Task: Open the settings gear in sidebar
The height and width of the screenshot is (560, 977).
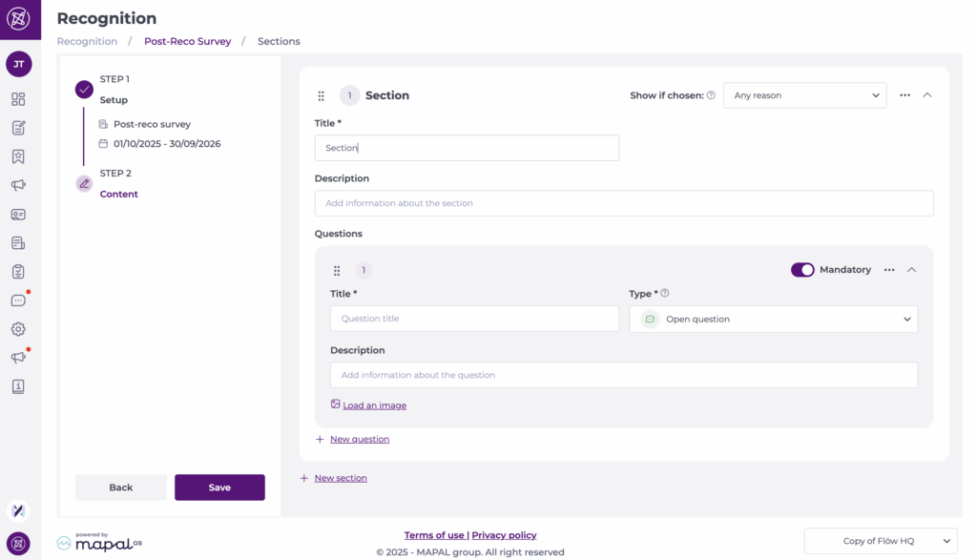Action: click(x=18, y=329)
